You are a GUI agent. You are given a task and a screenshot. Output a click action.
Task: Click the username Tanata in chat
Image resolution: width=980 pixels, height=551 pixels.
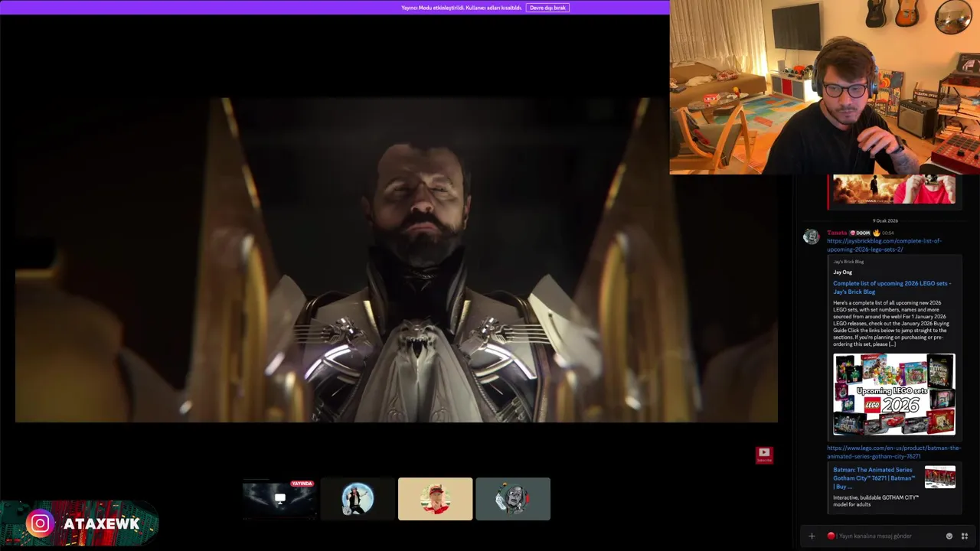(x=837, y=233)
